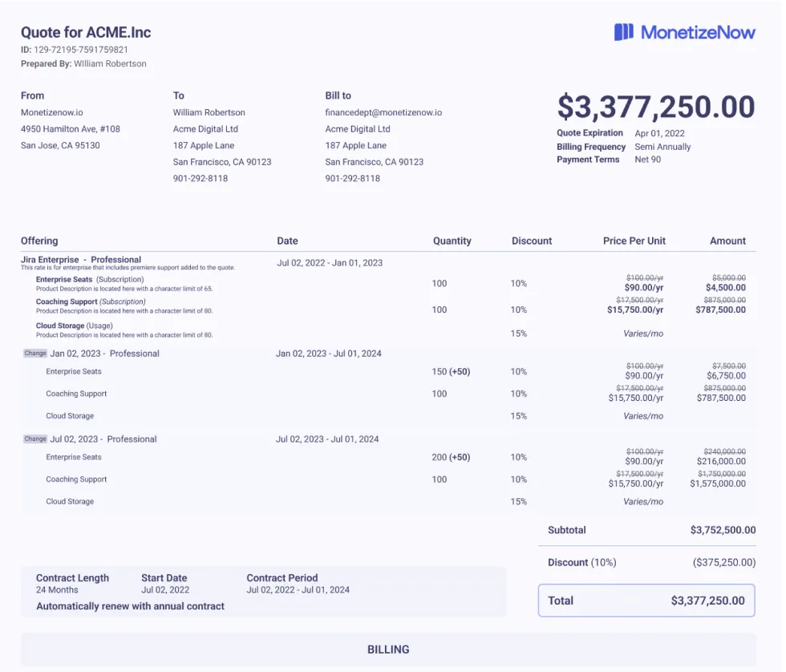Click the Discount column header

(531, 241)
